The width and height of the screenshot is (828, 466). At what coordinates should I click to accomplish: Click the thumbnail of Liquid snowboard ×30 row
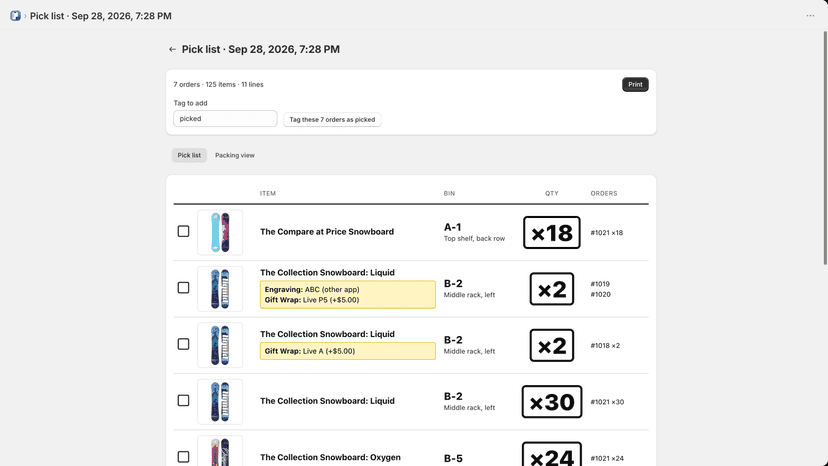pyautogui.click(x=220, y=402)
